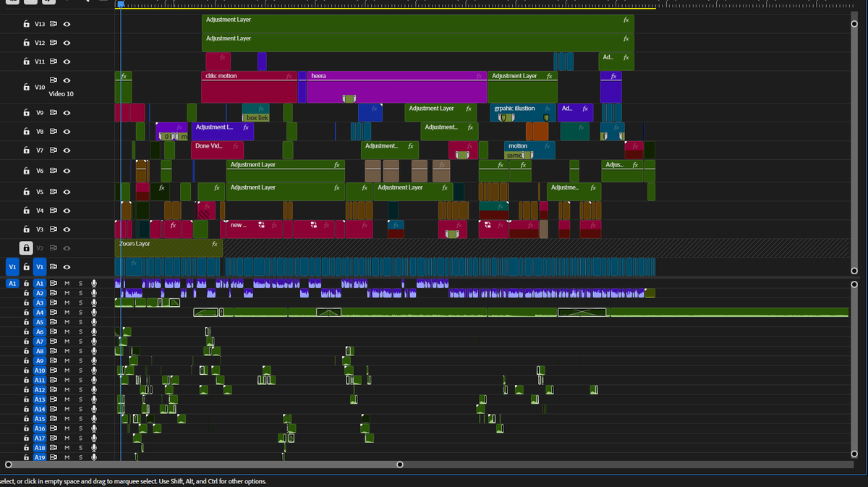Toggle sync lock for track V1

click(54, 267)
